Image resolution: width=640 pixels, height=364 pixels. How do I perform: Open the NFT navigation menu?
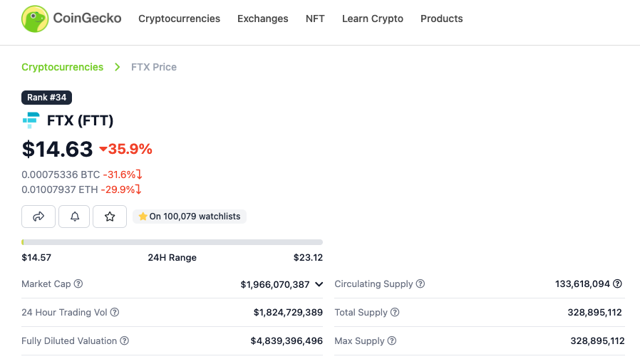point(315,19)
